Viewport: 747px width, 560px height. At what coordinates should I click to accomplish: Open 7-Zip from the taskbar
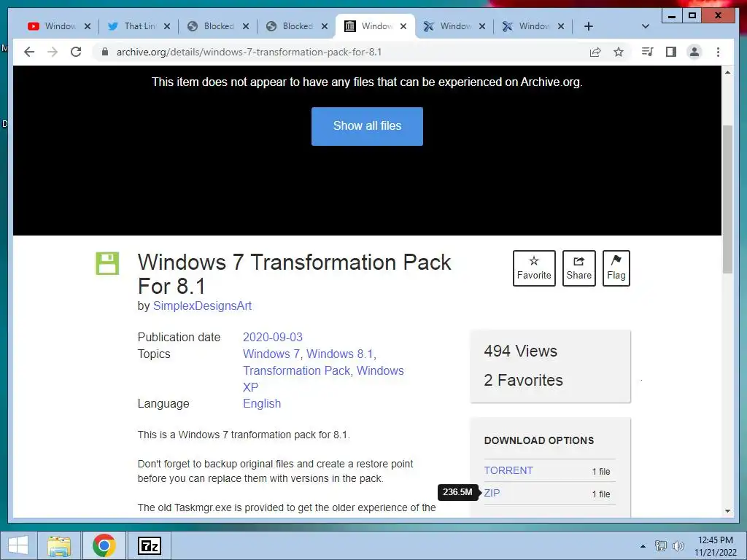click(149, 545)
